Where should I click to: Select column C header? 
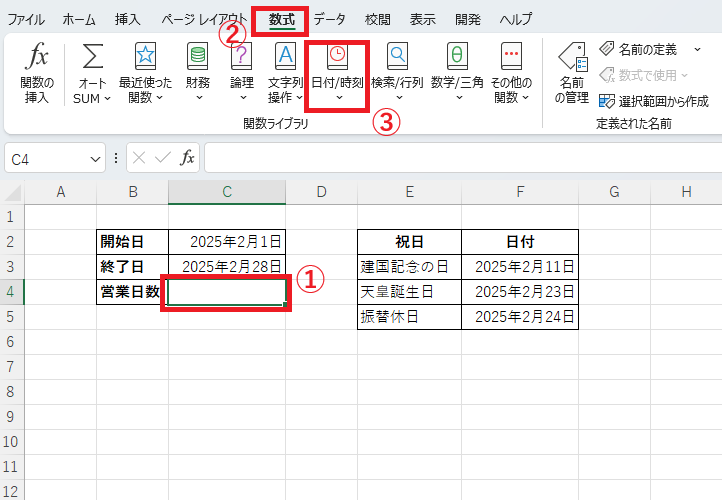click(x=227, y=192)
